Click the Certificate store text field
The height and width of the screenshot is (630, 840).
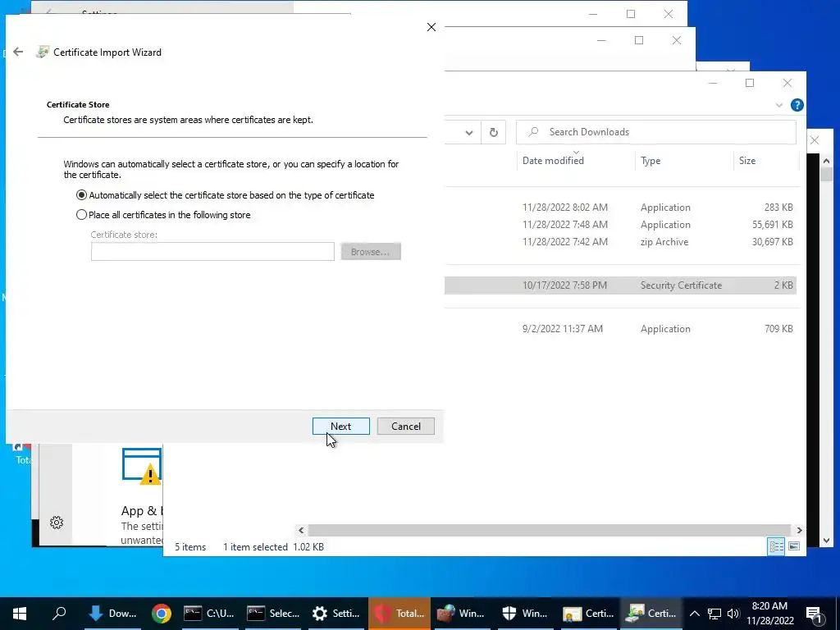[x=212, y=251]
